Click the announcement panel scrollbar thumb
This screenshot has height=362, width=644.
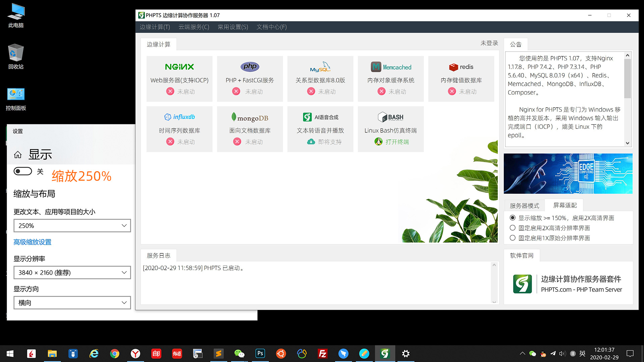[628, 78]
